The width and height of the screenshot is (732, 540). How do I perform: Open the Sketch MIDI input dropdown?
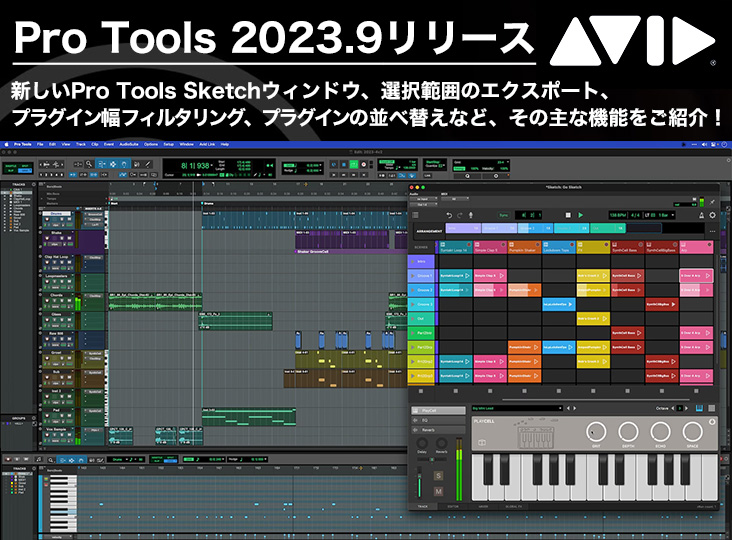455,199
